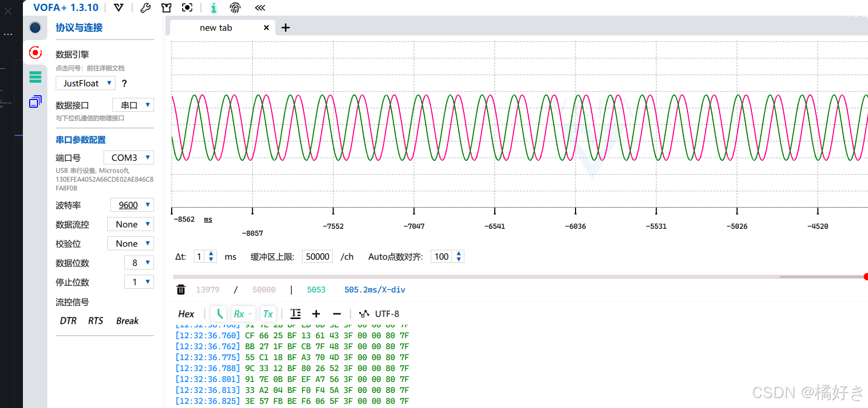Click the red slider handle

[865, 277]
